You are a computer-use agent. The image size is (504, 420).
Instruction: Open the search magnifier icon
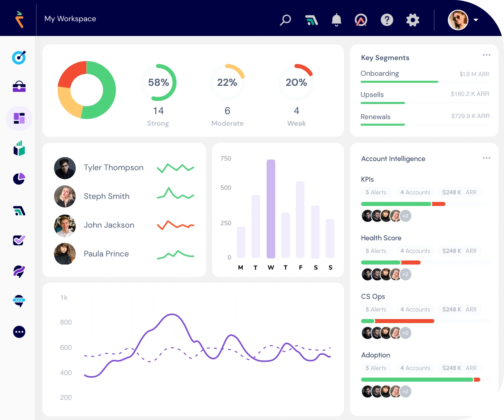coord(285,20)
